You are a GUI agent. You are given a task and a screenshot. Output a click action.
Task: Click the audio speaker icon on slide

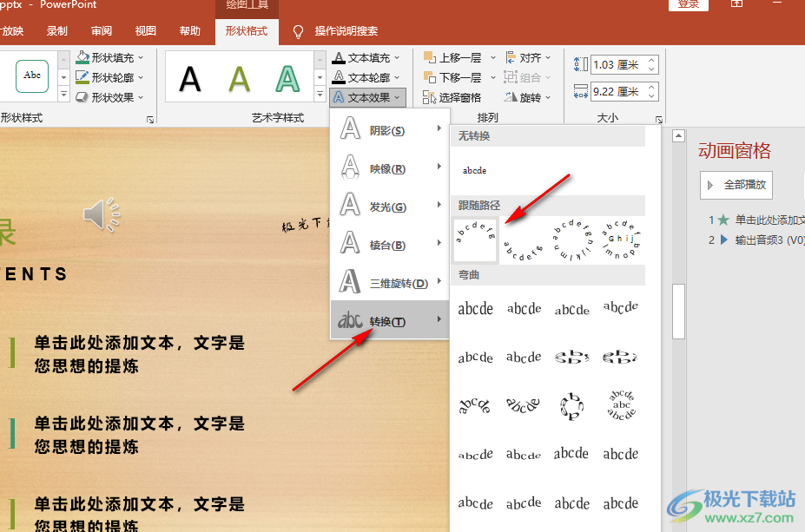click(101, 214)
